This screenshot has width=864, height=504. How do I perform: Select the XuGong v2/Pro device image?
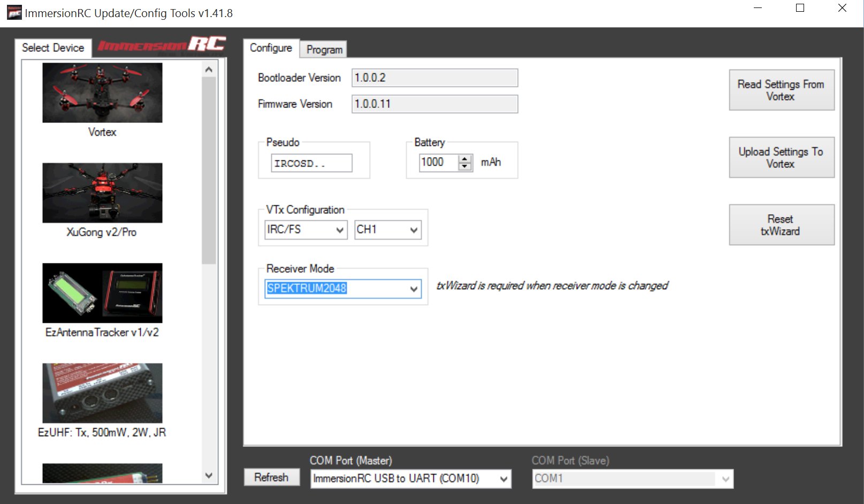point(102,193)
